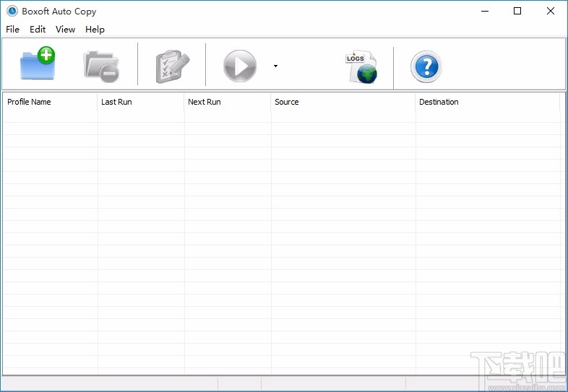Open the Help menu

click(95, 30)
